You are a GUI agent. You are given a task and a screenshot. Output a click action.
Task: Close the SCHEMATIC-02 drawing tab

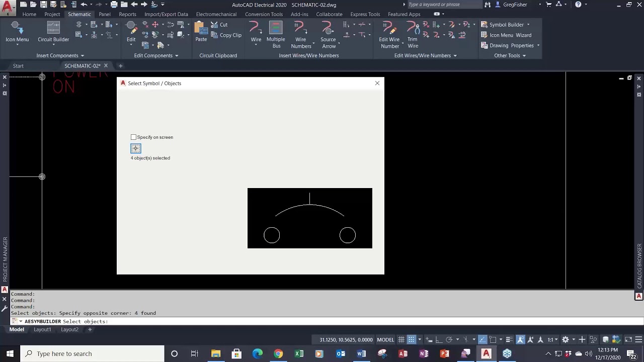pyautogui.click(x=106, y=66)
